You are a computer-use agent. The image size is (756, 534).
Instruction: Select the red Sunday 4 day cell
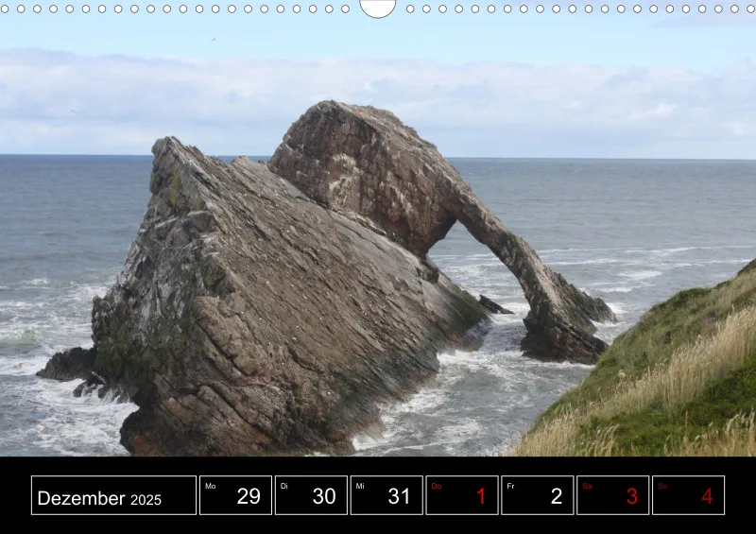[689, 495]
